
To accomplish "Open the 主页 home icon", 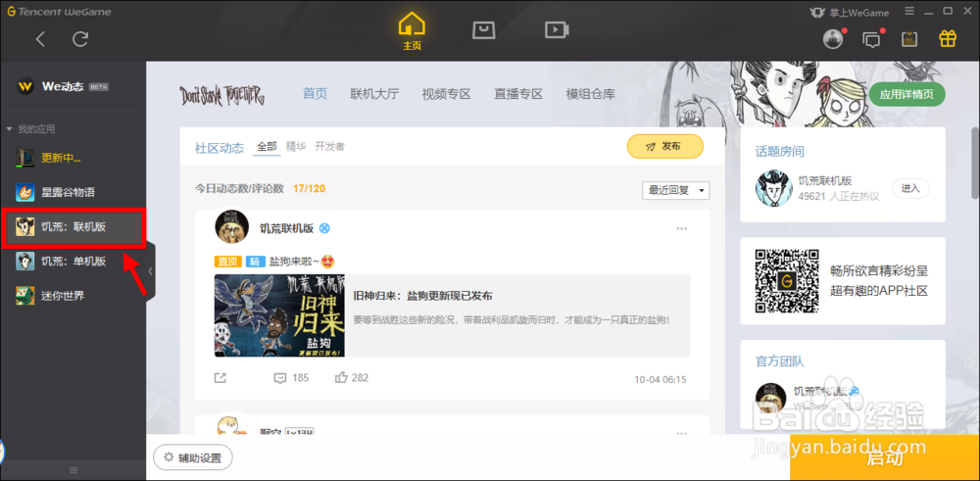I will 412,31.
